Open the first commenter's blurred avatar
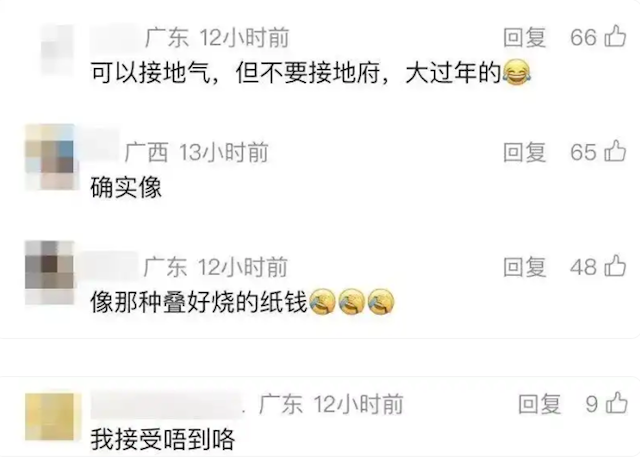The width and height of the screenshot is (640, 469). [x=57, y=50]
